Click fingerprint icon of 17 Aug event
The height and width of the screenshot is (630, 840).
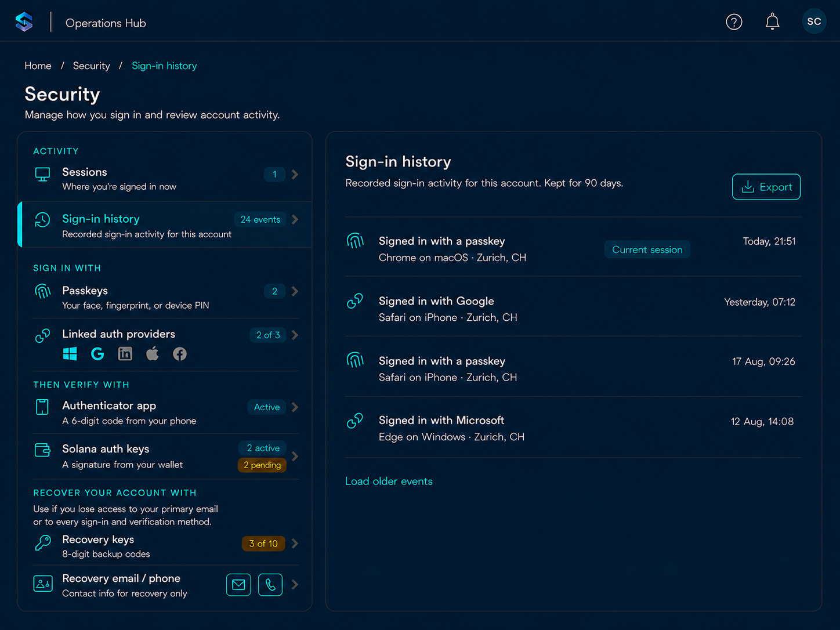[355, 360]
